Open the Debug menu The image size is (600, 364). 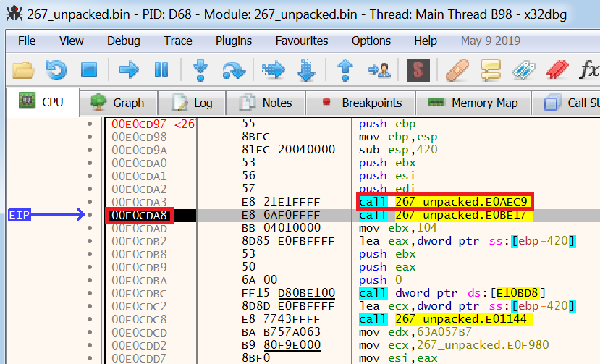pos(124,41)
